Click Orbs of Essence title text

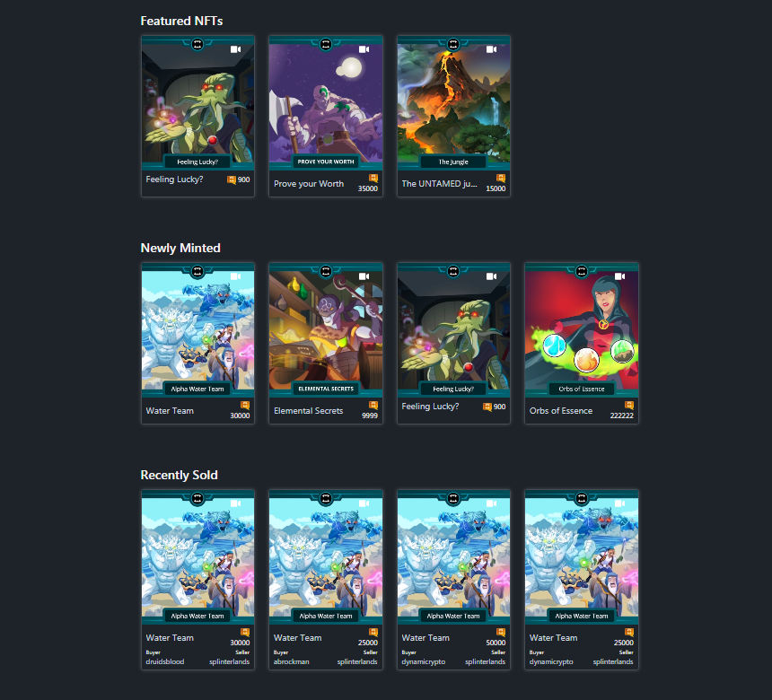(x=561, y=410)
